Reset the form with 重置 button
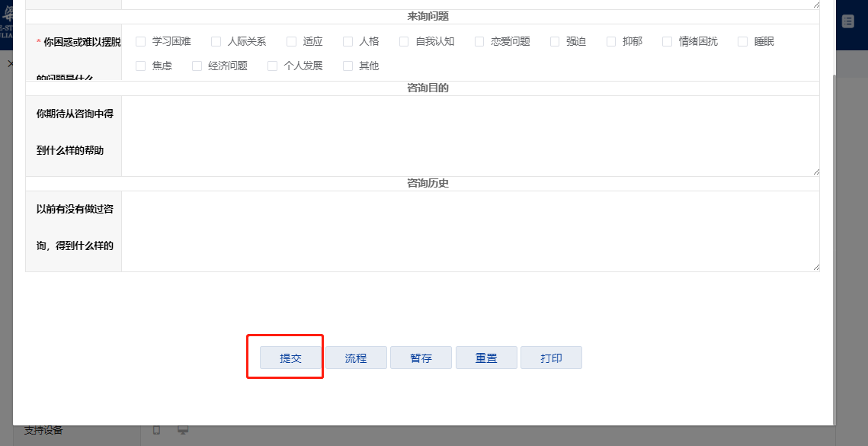Image resolution: width=868 pixels, height=446 pixels. [486, 358]
